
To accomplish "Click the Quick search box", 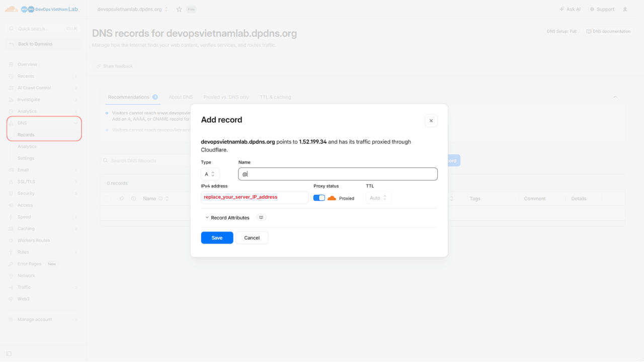I will pyautogui.click(x=42, y=29).
